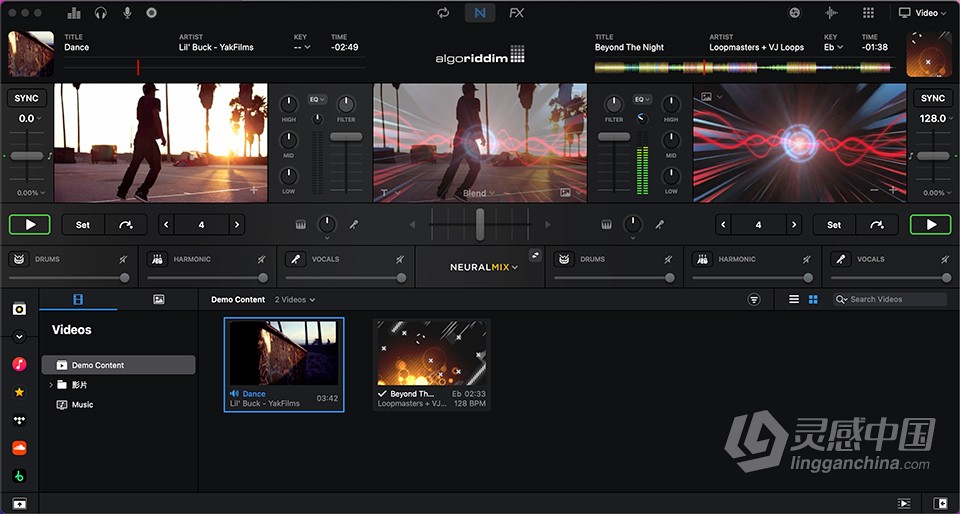Click the image overlay icon in center preview
Viewport: 960px width, 514px height.
(x=565, y=193)
